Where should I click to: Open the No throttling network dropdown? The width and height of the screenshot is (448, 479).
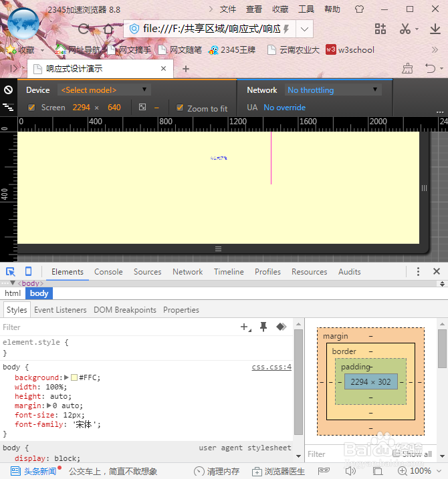pos(333,90)
